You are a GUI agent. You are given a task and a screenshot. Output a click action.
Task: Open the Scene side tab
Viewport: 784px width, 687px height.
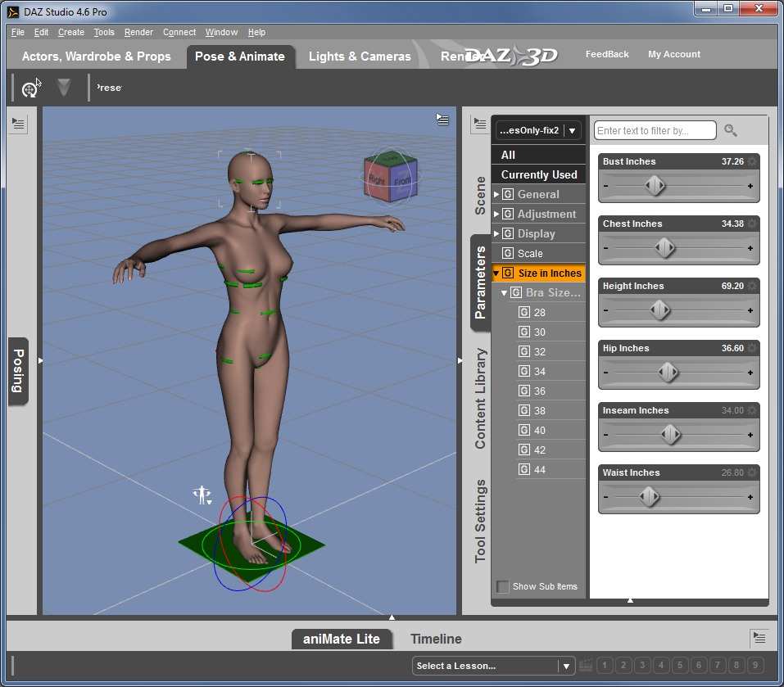click(480, 196)
